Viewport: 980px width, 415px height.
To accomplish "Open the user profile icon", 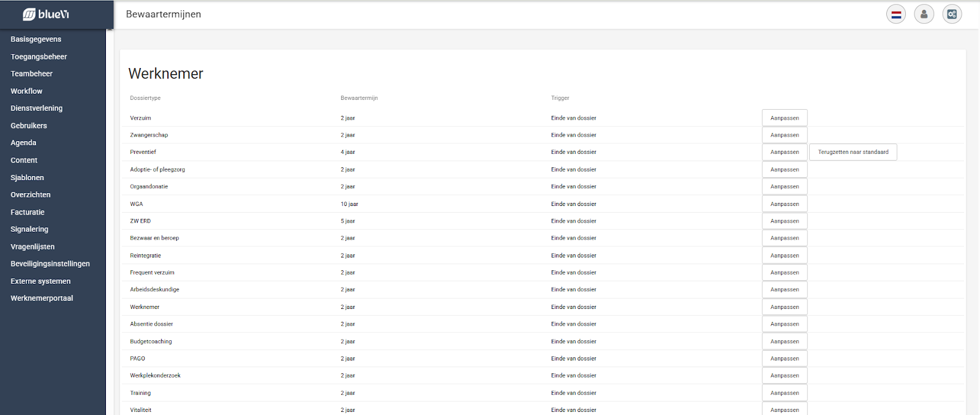I will [x=924, y=14].
